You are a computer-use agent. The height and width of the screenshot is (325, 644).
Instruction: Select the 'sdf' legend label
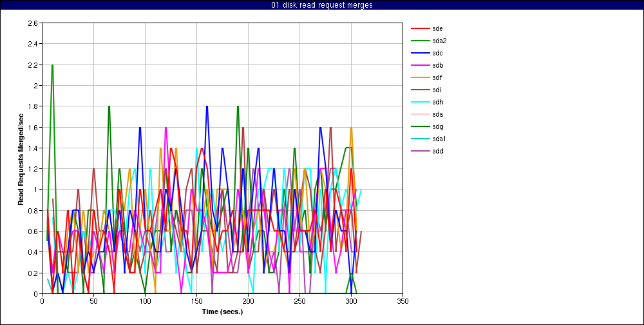tap(437, 78)
